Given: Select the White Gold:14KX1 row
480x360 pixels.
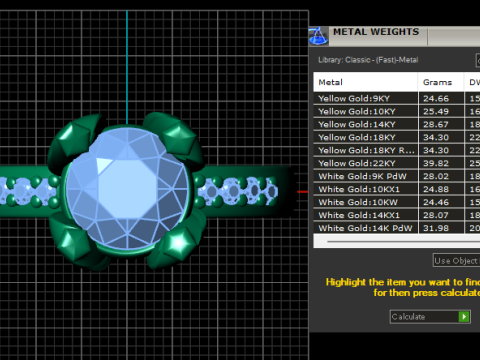Looking at the screenshot, I should click(397, 216).
